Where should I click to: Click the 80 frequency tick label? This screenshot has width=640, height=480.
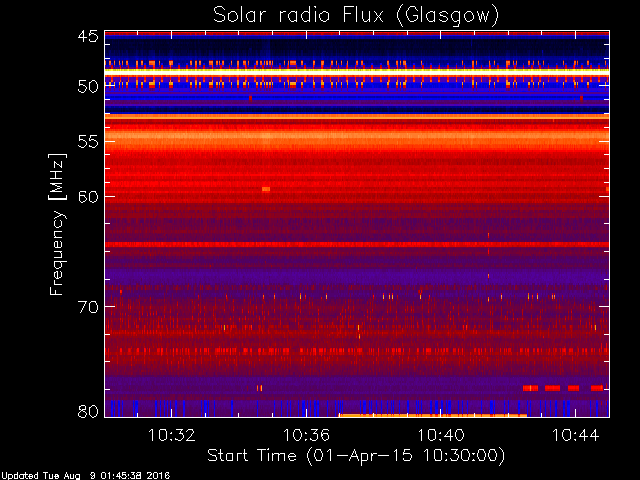coord(88,411)
